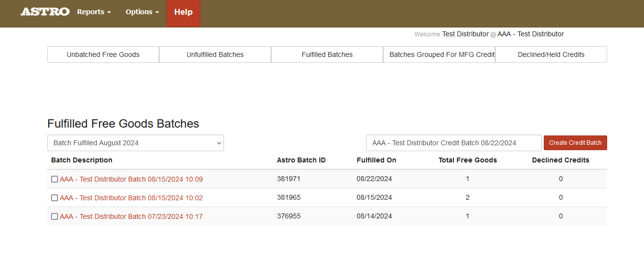Open Declined/Held Credits tab
The height and width of the screenshot is (266, 644).
click(551, 54)
